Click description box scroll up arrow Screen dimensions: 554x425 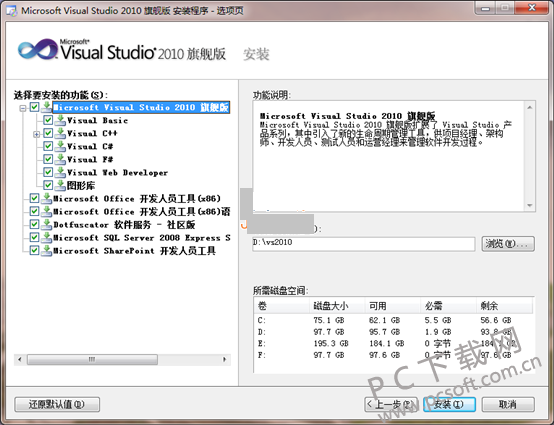530,107
